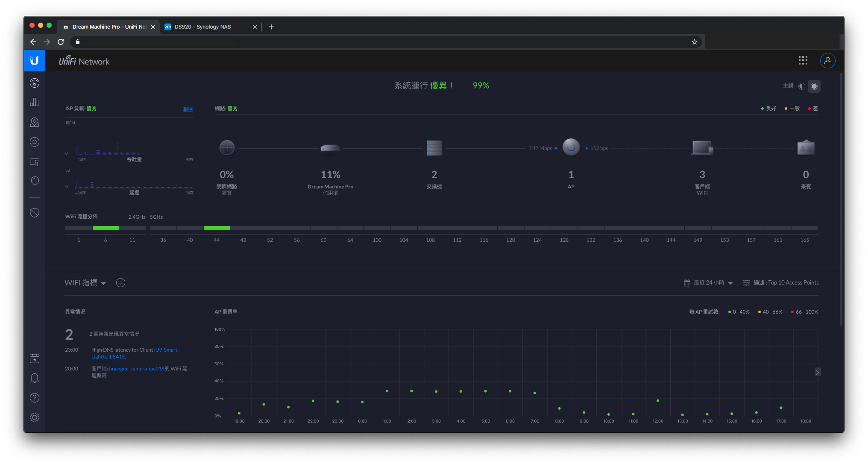Viewport: 868px width, 464px height.
Task: Bookmark this page with the star
Action: click(695, 42)
